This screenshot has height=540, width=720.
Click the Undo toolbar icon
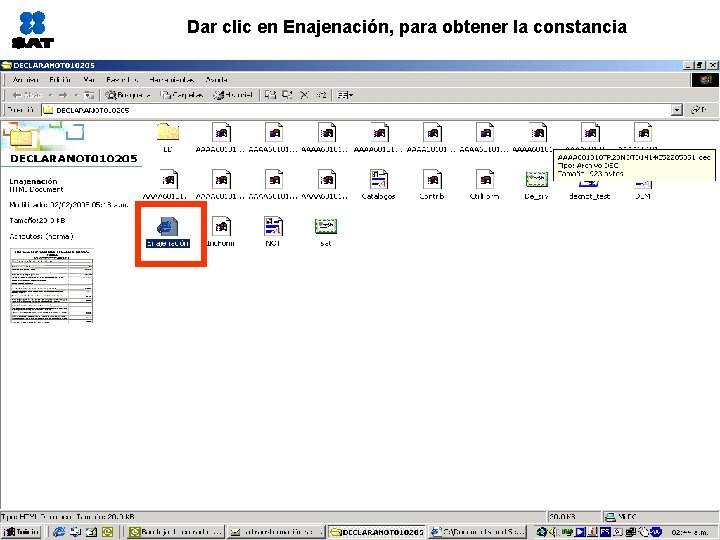click(x=321, y=95)
